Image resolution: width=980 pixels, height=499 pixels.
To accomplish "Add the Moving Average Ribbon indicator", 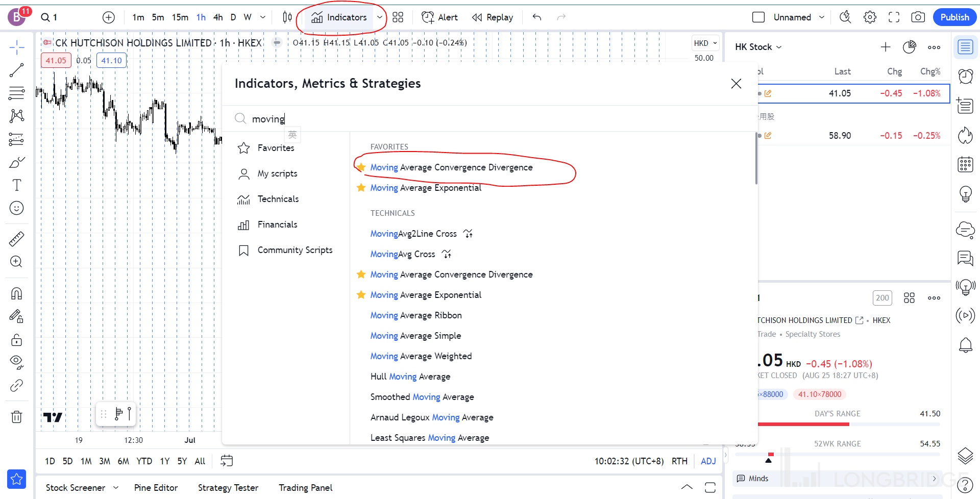I will (416, 315).
